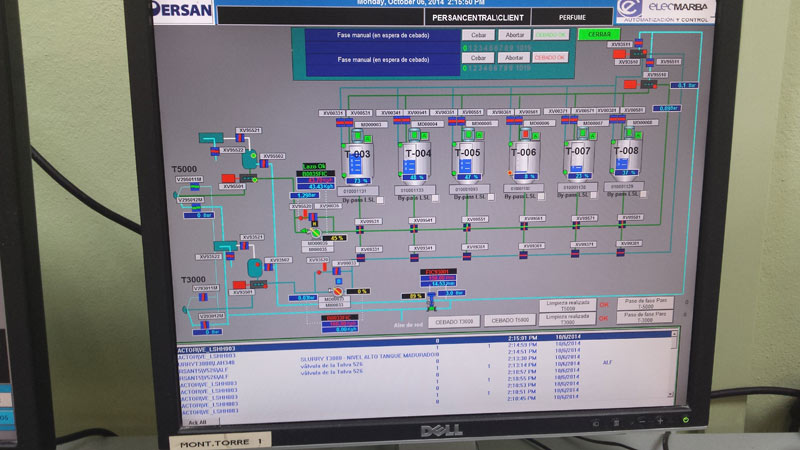Image resolution: width=800 pixels, height=450 pixels.
Task: Select the agitator motor atop T-008
Action: point(629,133)
